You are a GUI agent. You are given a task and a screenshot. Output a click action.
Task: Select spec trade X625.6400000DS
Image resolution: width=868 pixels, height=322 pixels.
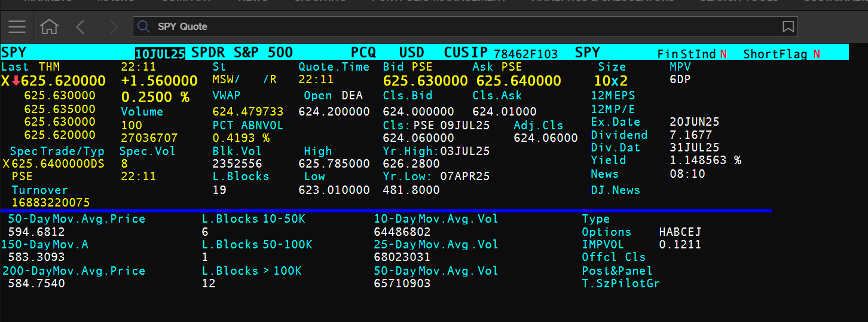[53, 164]
